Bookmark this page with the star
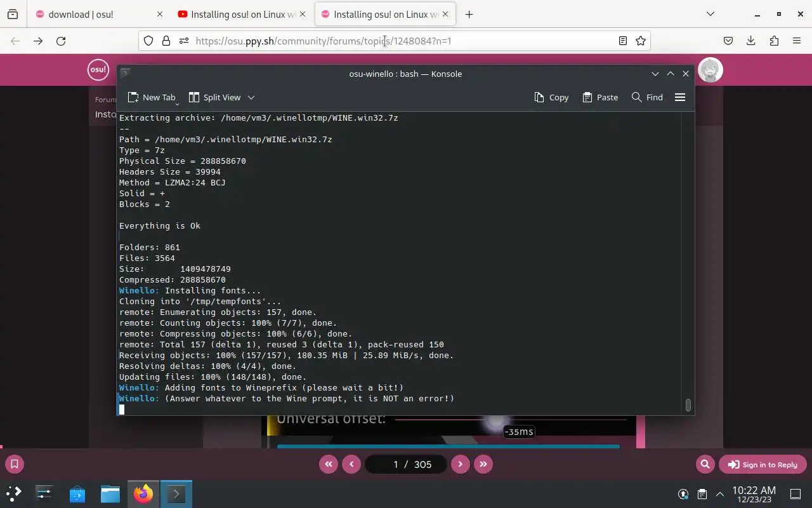This screenshot has width=812, height=508. click(x=641, y=41)
